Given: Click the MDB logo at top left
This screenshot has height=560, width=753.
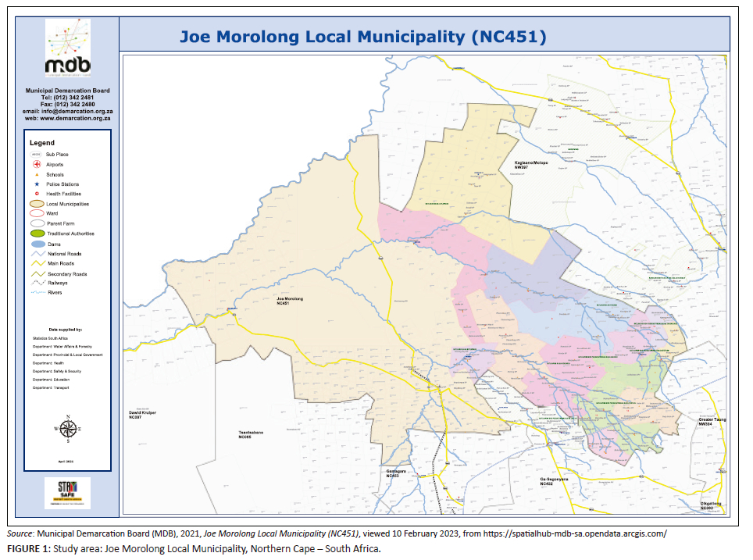Looking at the screenshot, I should click(x=67, y=48).
